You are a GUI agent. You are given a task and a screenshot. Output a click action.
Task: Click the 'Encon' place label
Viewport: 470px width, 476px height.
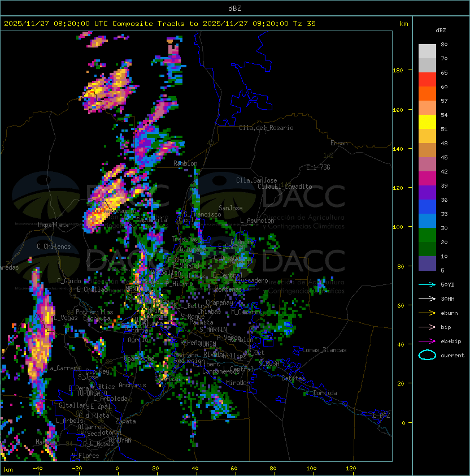click(339, 143)
